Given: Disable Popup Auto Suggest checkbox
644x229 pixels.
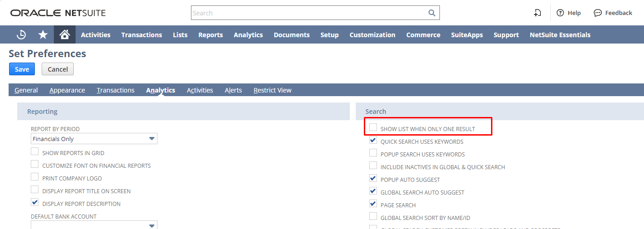Looking at the screenshot, I should coord(373,179).
